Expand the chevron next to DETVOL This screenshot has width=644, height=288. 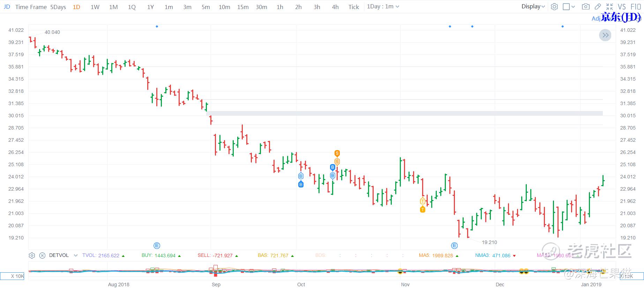click(x=75, y=256)
